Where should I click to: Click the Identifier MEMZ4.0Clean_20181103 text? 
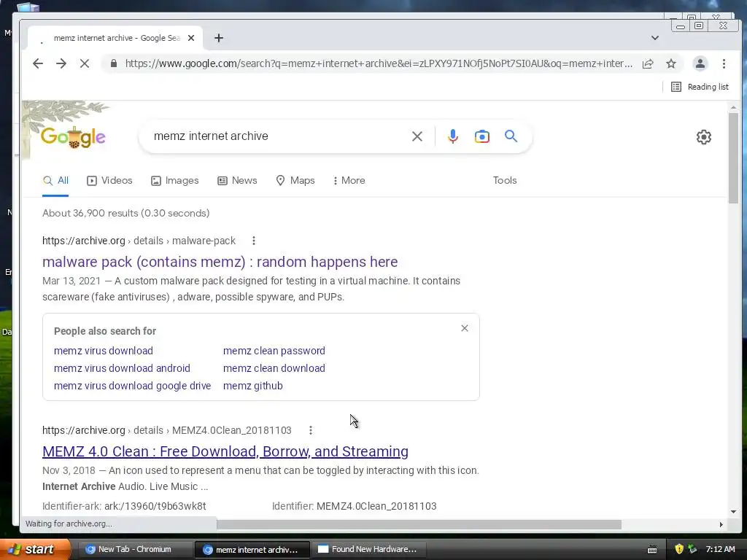point(354,506)
